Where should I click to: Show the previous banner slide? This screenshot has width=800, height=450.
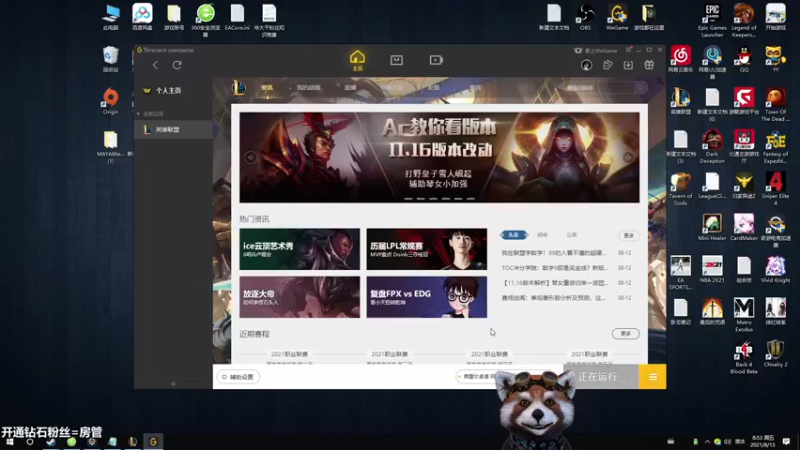tap(251, 157)
